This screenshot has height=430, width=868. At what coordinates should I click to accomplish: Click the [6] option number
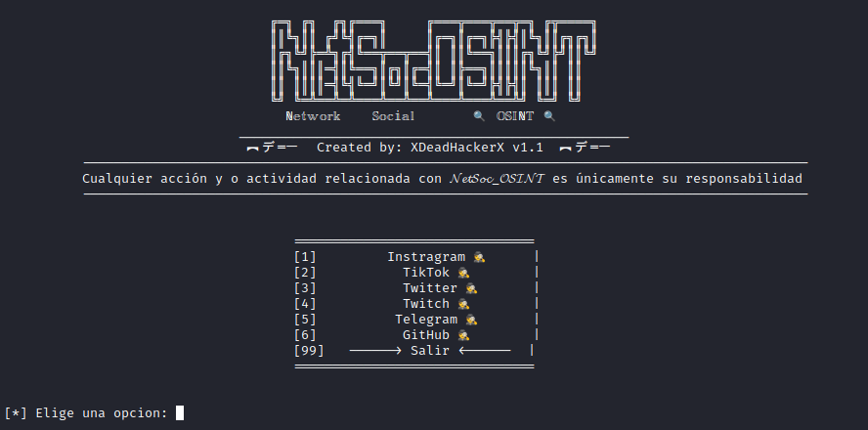tap(305, 335)
